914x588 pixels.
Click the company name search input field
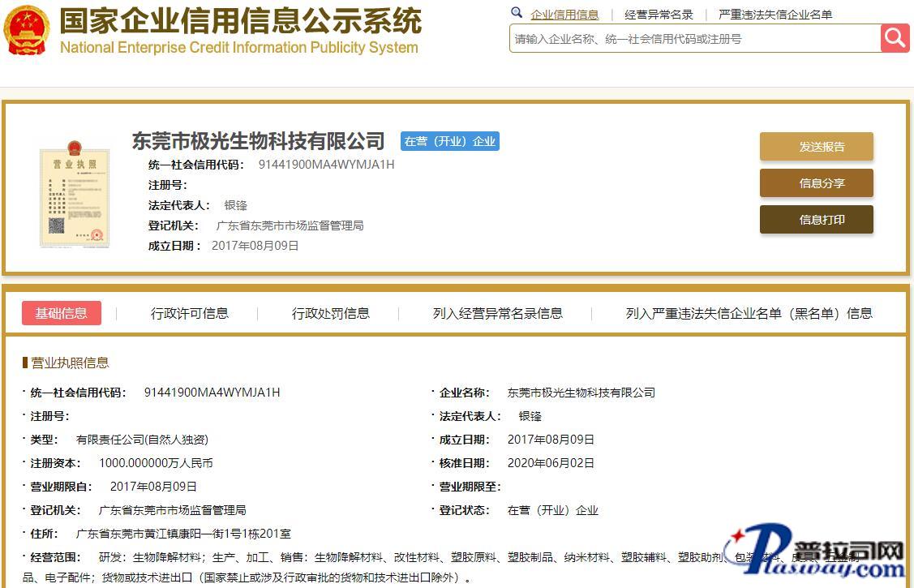pos(694,39)
